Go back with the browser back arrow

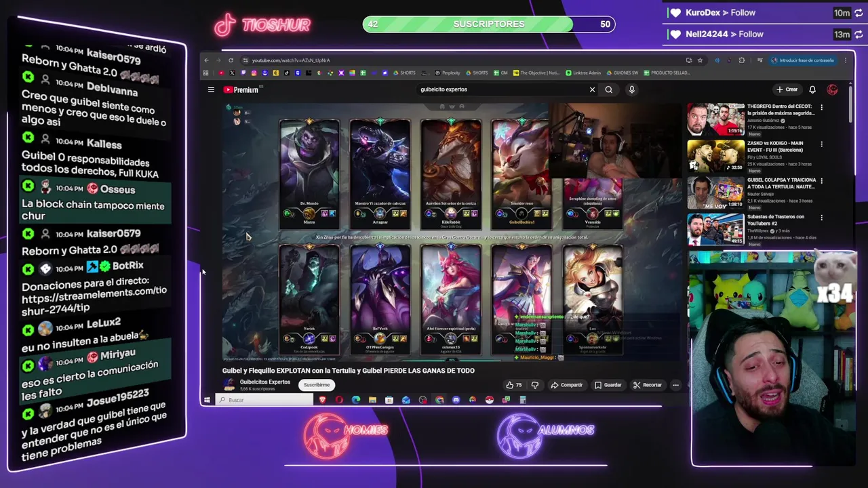click(207, 60)
